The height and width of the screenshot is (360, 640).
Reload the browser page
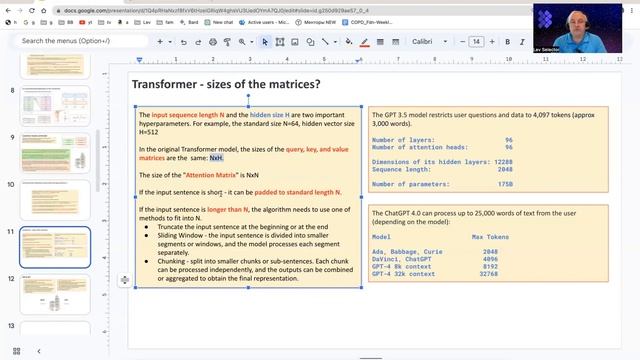[32, 10]
